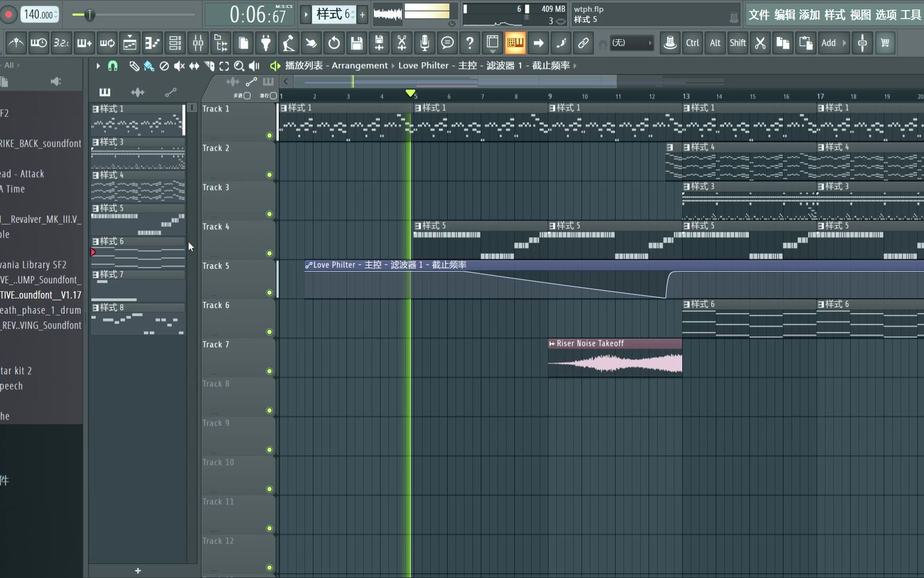Toggle the countdown before recording
Image resolution: width=924 pixels, height=578 pixels.
(x=61, y=43)
